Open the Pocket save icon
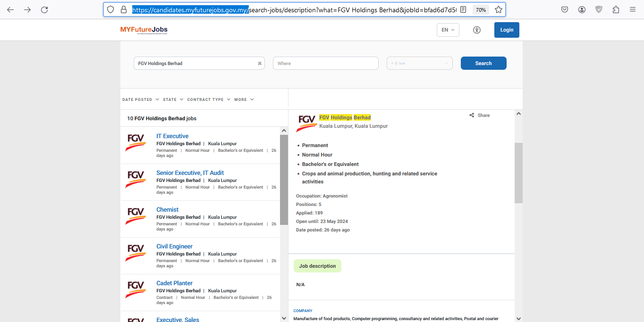 pyautogui.click(x=565, y=9)
